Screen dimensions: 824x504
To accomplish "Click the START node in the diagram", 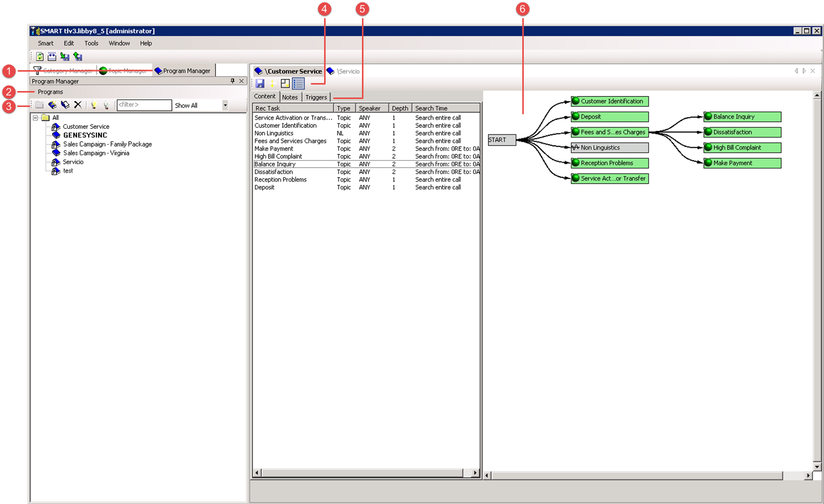I will pos(501,140).
